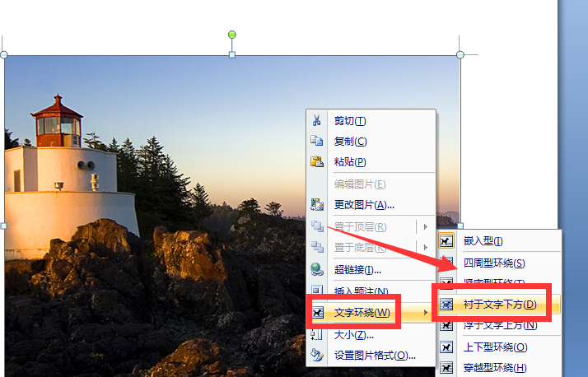Expand the 置于底层 submenu arrow
The image size is (588, 377).
click(426, 247)
